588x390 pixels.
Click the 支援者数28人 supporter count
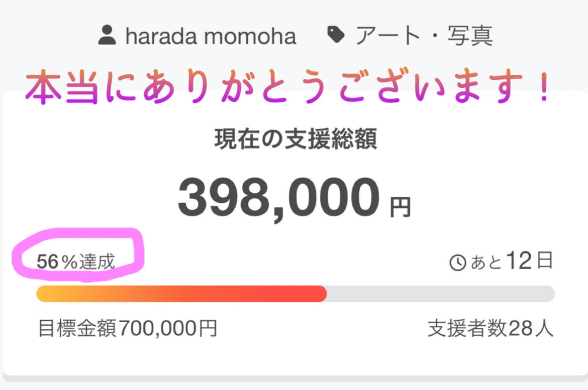pyautogui.click(x=490, y=329)
